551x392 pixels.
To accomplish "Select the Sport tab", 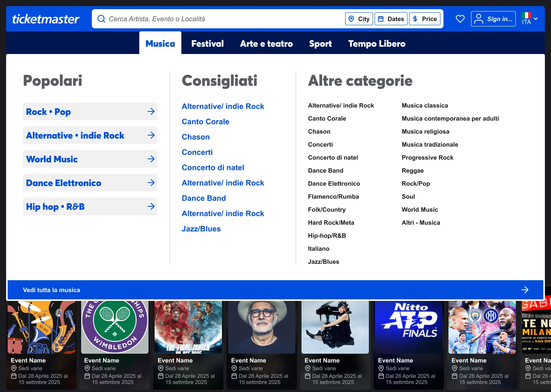I will pyautogui.click(x=320, y=43).
